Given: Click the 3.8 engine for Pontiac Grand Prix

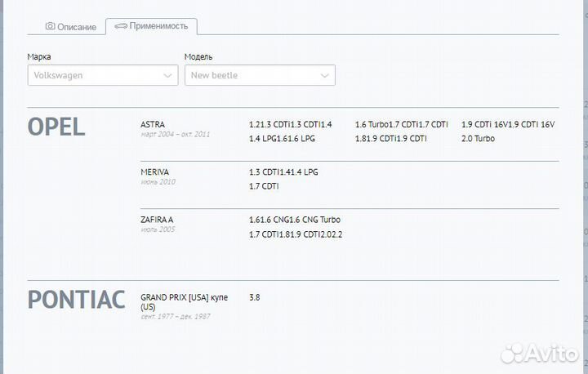Looking at the screenshot, I should point(255,297).
